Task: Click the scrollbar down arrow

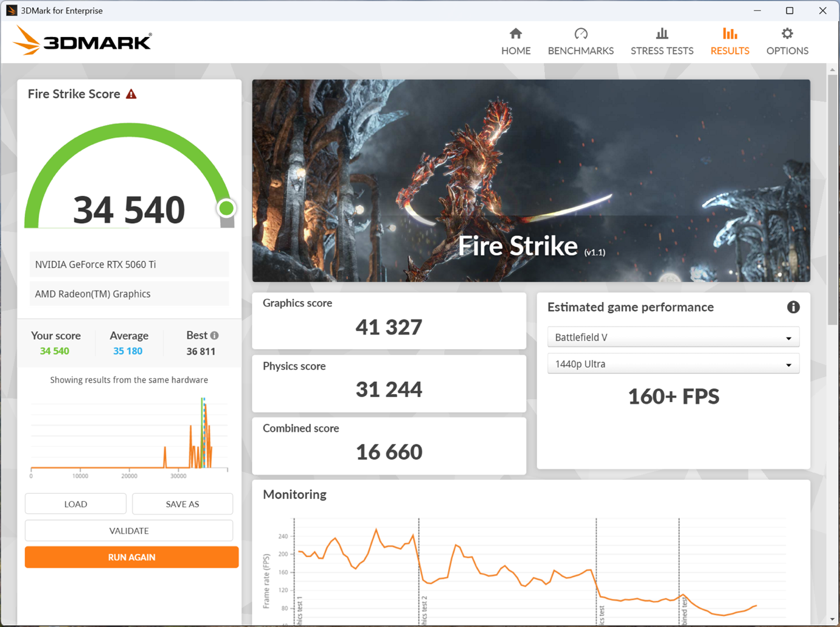Action: coord(832,620)
